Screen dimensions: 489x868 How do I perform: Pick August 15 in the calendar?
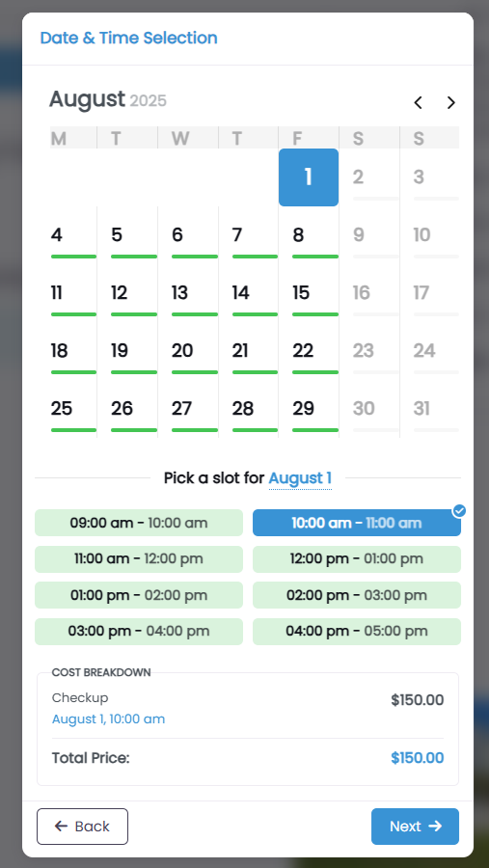click(x=315, y=293)
